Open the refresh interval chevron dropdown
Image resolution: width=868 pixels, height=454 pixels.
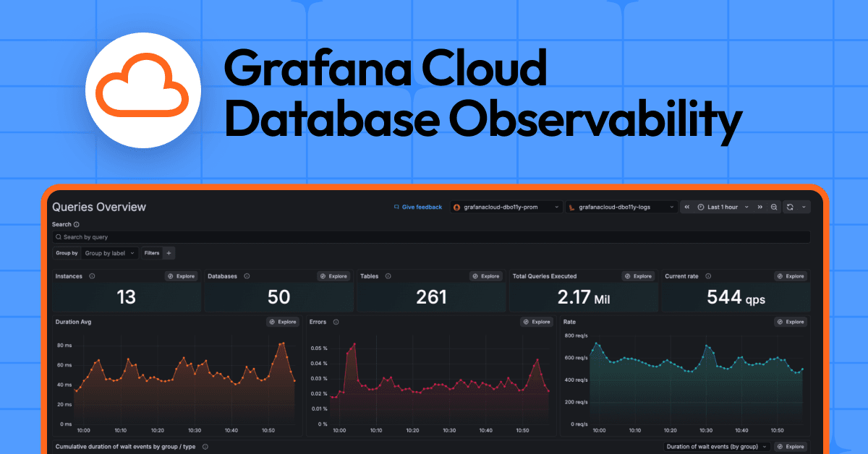coord(804,207)
